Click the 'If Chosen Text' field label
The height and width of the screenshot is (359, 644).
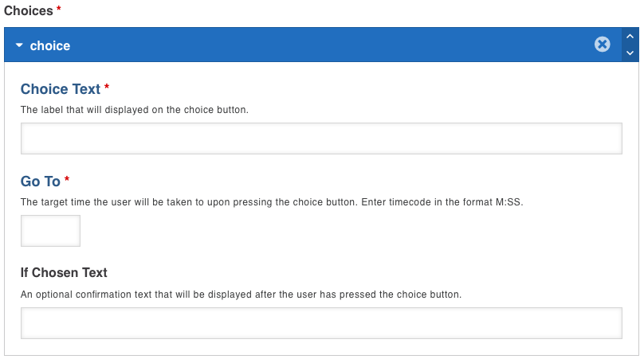pyautogui.click(x=64, y=273)
